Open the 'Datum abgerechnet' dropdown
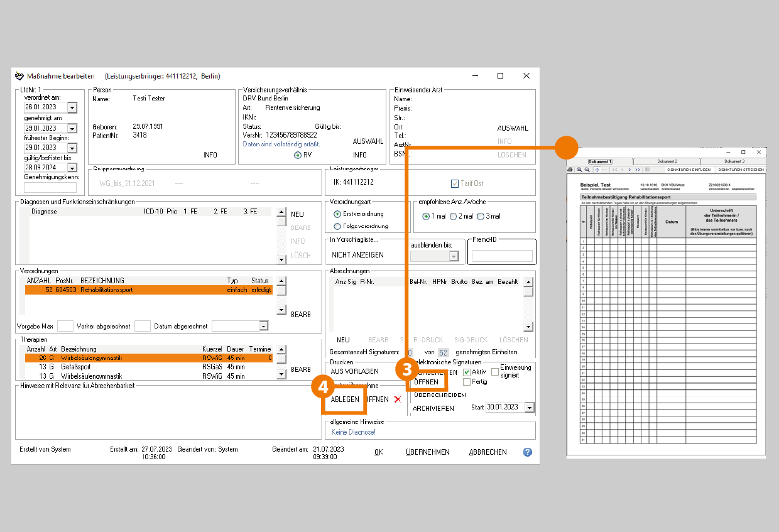 point(263,326)
